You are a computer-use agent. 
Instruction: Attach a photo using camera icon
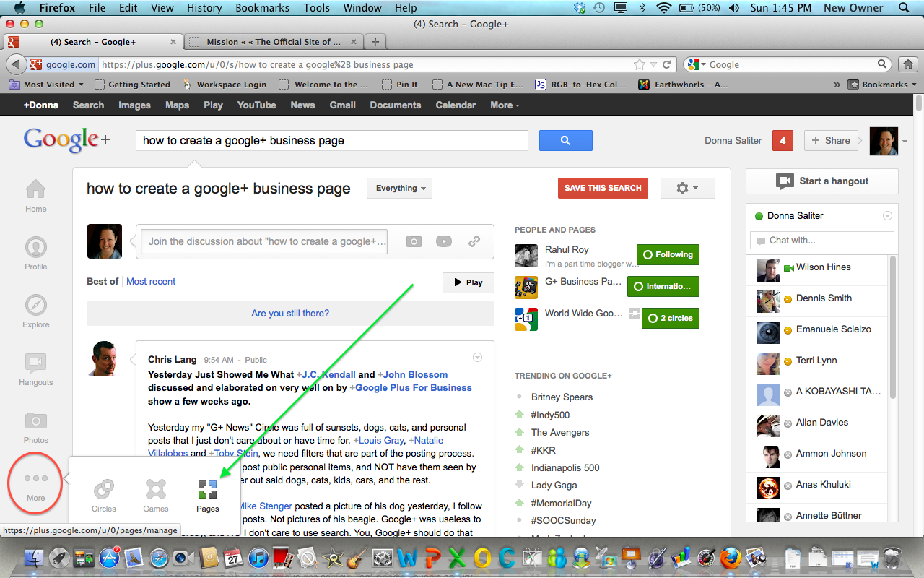pos(414,241)
